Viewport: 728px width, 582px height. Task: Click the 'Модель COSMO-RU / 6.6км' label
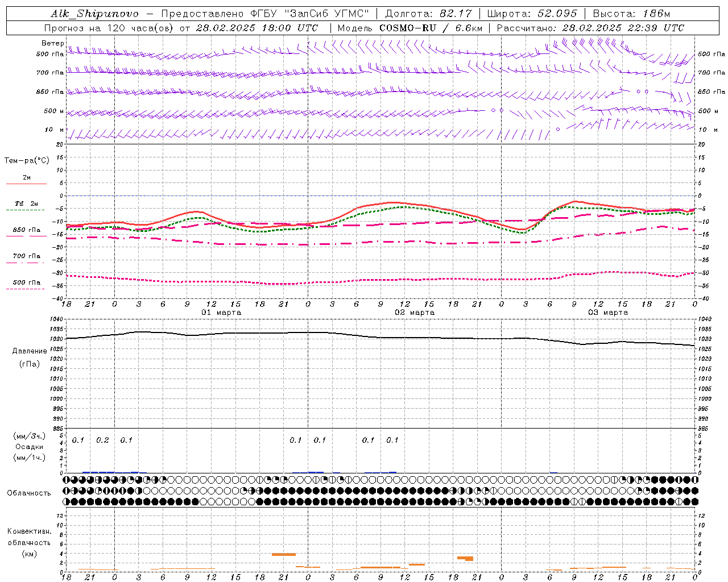click(x=409, y=28)
